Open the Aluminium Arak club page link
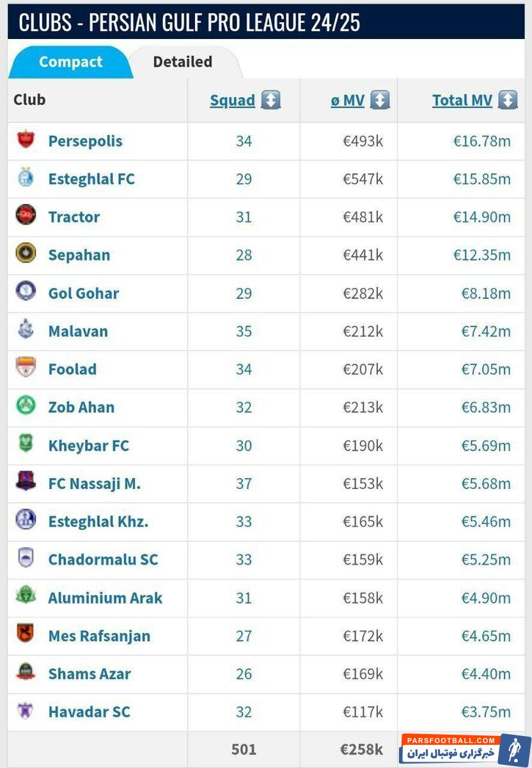This screenshot has height=768, width=532. (106, 598)
